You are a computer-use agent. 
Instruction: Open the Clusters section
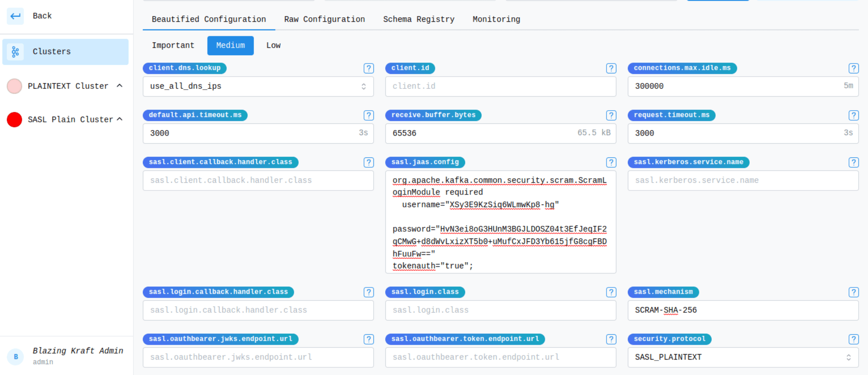click(x=66, y=52)
